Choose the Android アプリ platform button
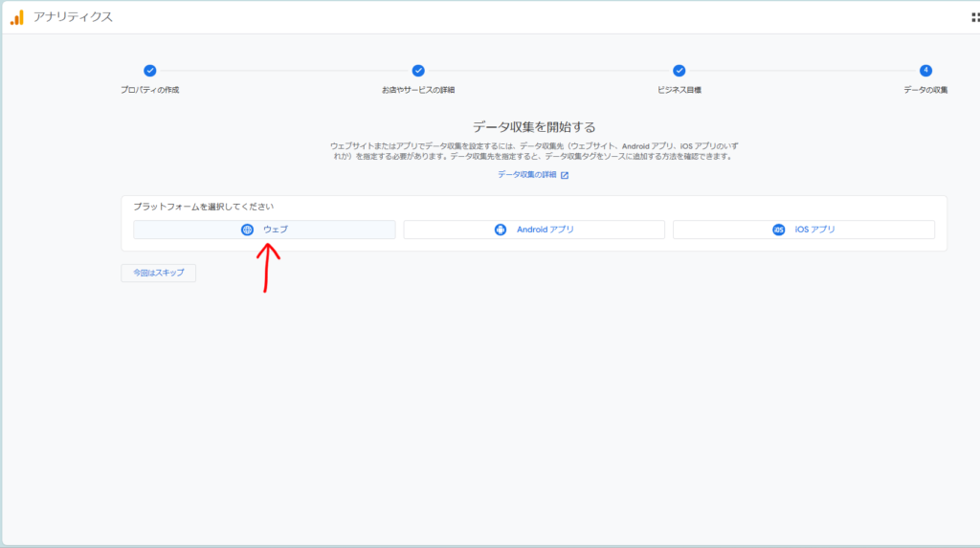Image resolution: width=980 pixels, height=548 pixels. click(534, 230)
